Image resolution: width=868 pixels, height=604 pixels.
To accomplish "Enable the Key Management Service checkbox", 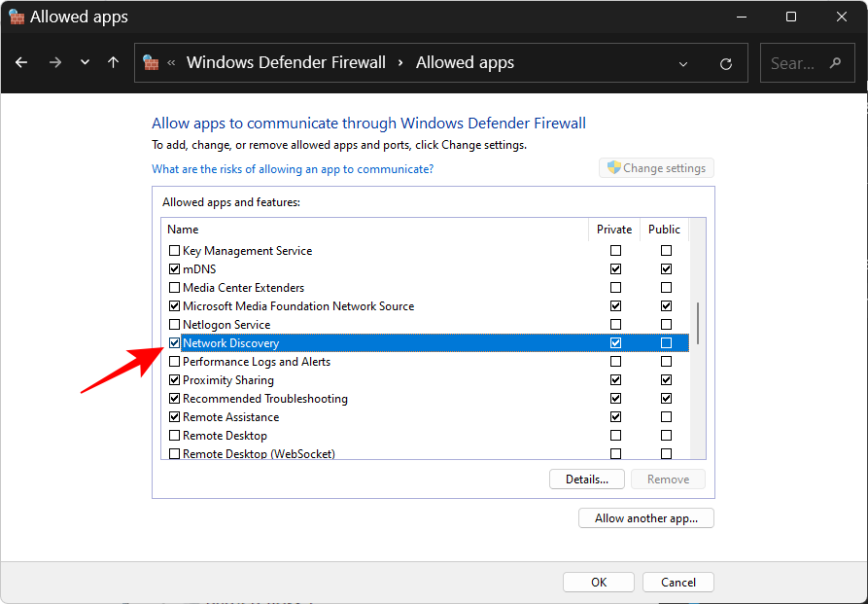I will click(x=175, y=250).
